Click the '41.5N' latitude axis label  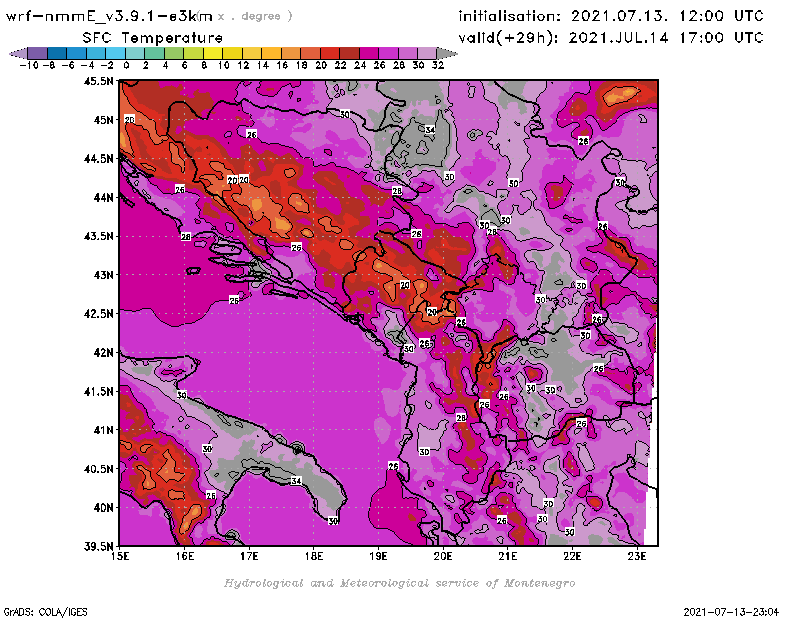[98, 391]
